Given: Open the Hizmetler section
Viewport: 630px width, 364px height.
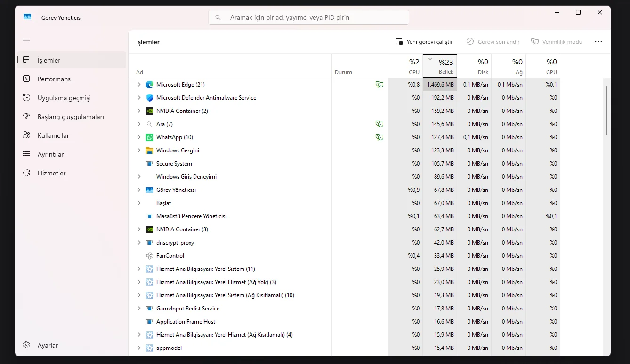Looking at the screenshot, I should (72, 173).
